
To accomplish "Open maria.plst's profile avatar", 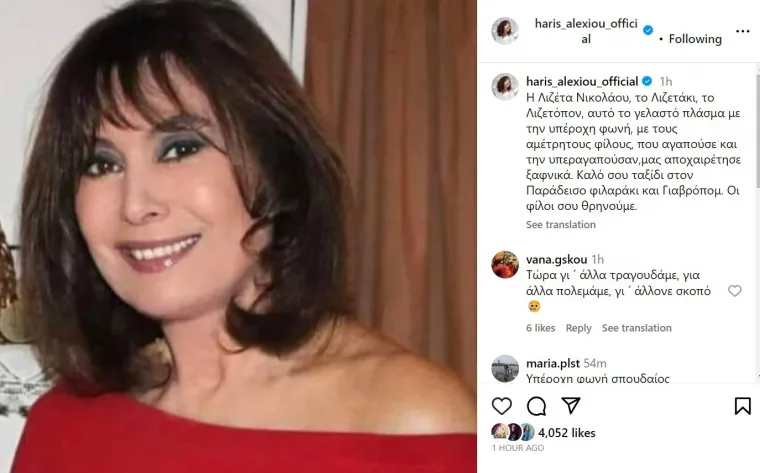I will (505, 369).
